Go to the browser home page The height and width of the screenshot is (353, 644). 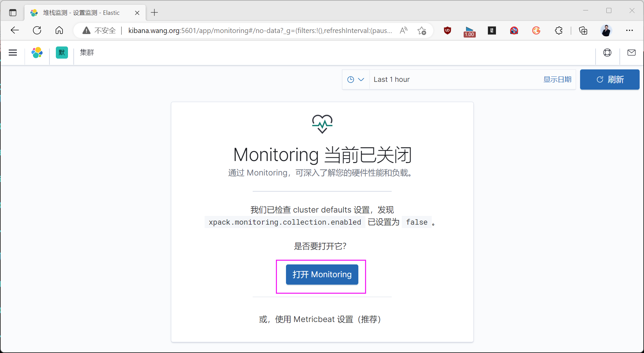(59, 30)
